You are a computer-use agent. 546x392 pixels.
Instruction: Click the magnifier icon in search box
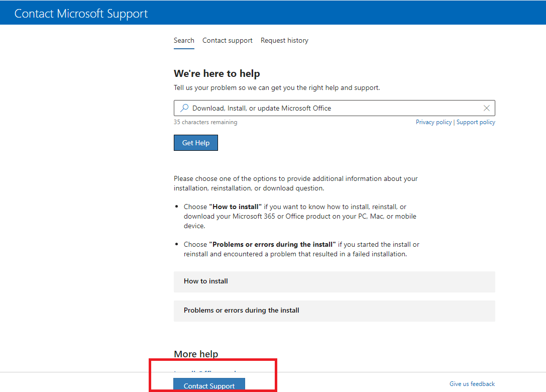pyautogui.click(x=184, y=108)
